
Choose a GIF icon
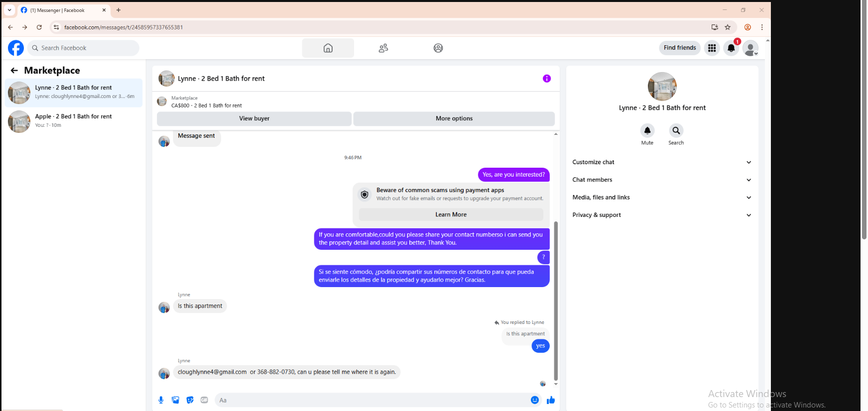pyautogui.click(x=204, y=400)
